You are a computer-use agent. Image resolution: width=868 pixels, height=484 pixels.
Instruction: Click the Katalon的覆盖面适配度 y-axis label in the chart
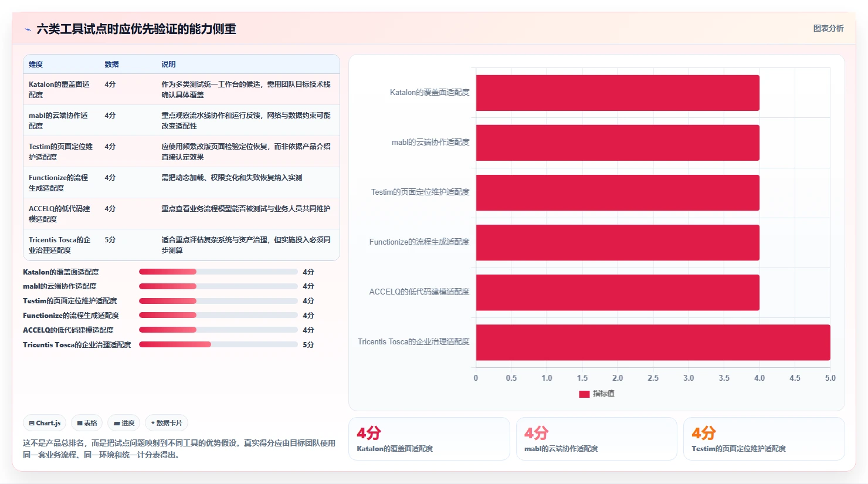click(429, 92)
